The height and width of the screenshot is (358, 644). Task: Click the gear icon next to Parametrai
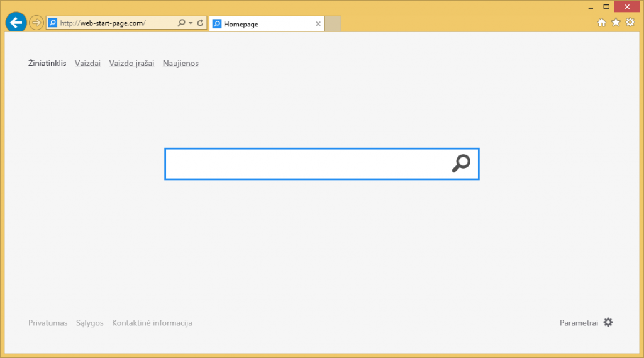pyautogui.click(x=608, y=322)
